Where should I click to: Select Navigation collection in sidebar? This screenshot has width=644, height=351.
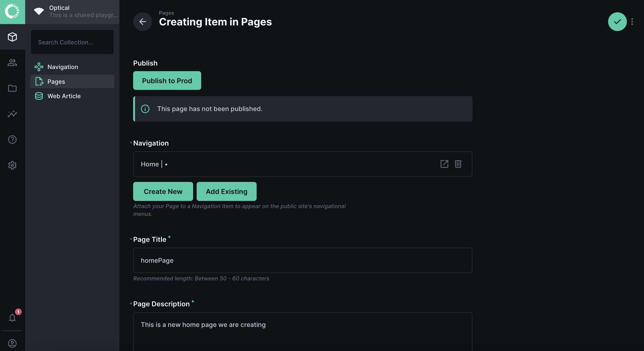click(x=63, y=67)
